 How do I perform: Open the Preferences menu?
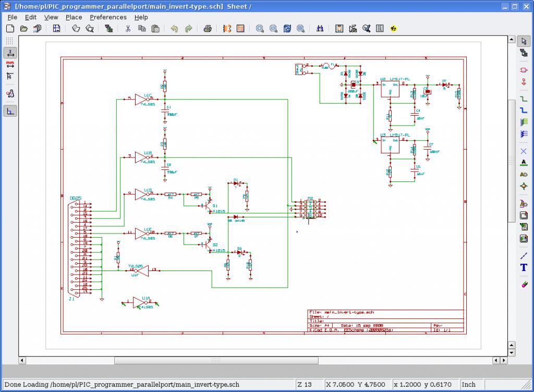pos(108,17)
